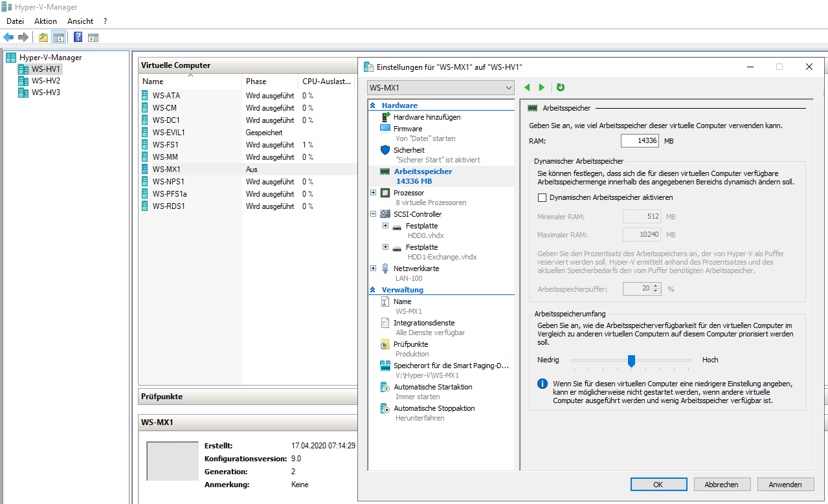Enable Dynamischen Arbeitsspeicher aktivieren checkbox

click(x=543, y=197)
